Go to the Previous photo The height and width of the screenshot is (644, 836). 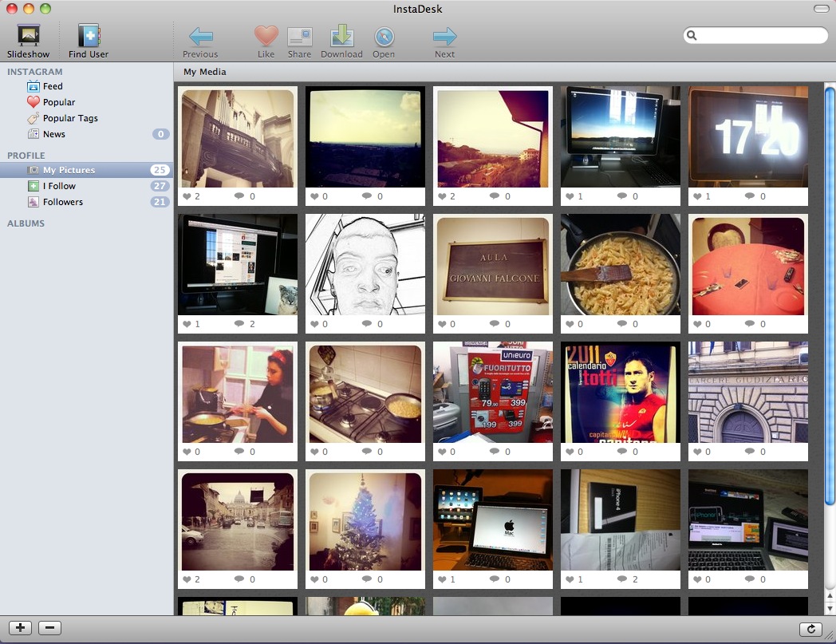(x=200, y=41)
